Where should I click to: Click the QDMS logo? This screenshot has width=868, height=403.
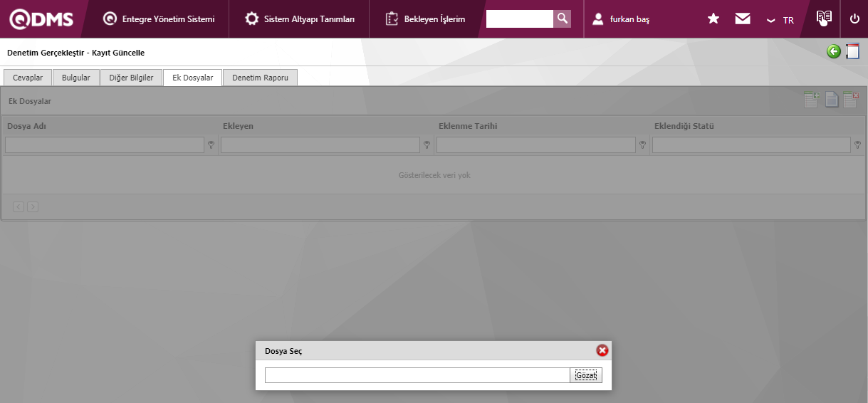coord(41,19)
